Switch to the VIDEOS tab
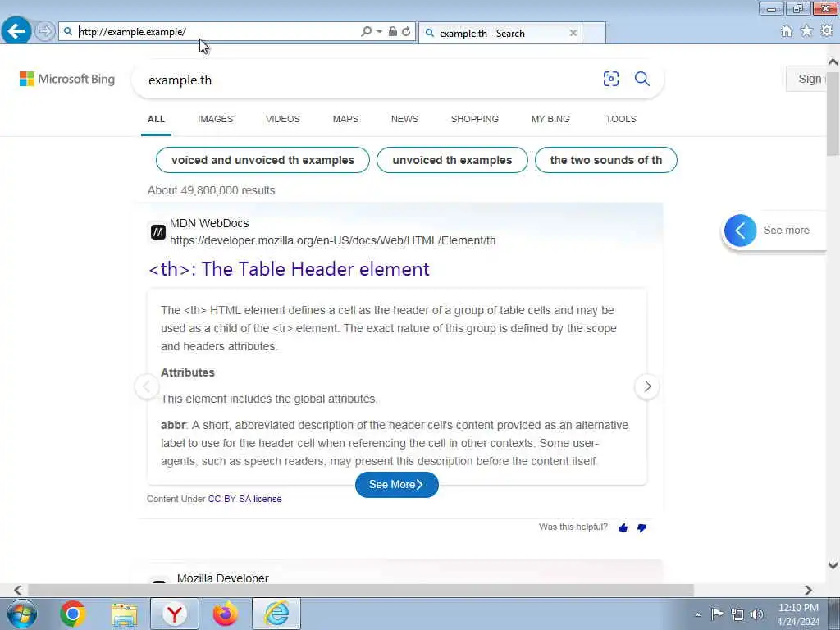The image size is (840, 630). [x=283, y=119]
